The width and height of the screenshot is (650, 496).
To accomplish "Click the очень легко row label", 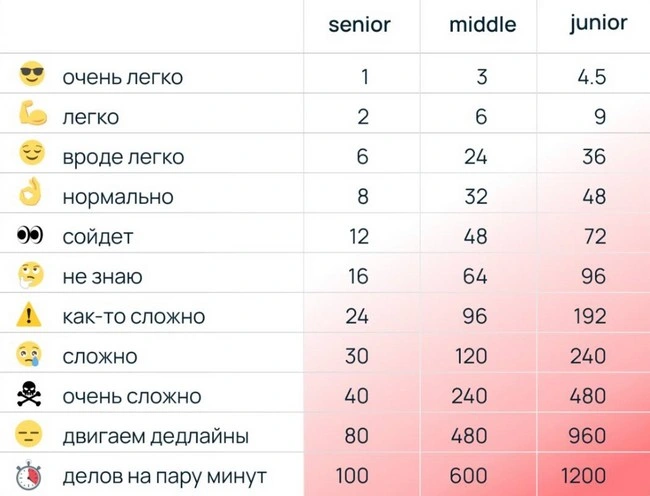I will point(122,77).
